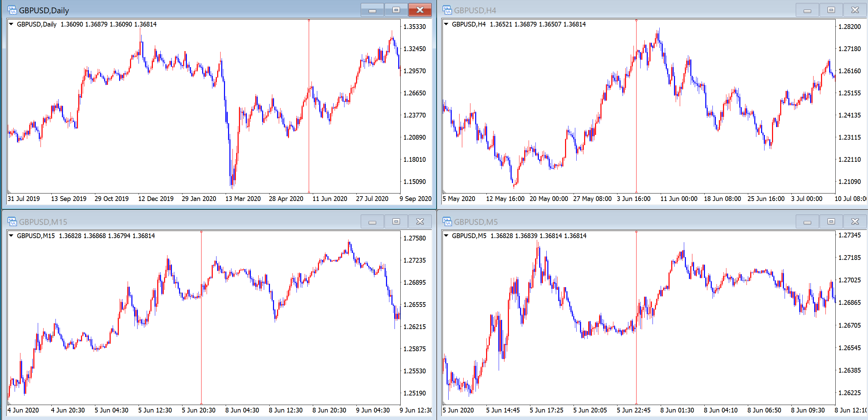Click the GBPUSD,M15 window chart icon

pos(12,222)
